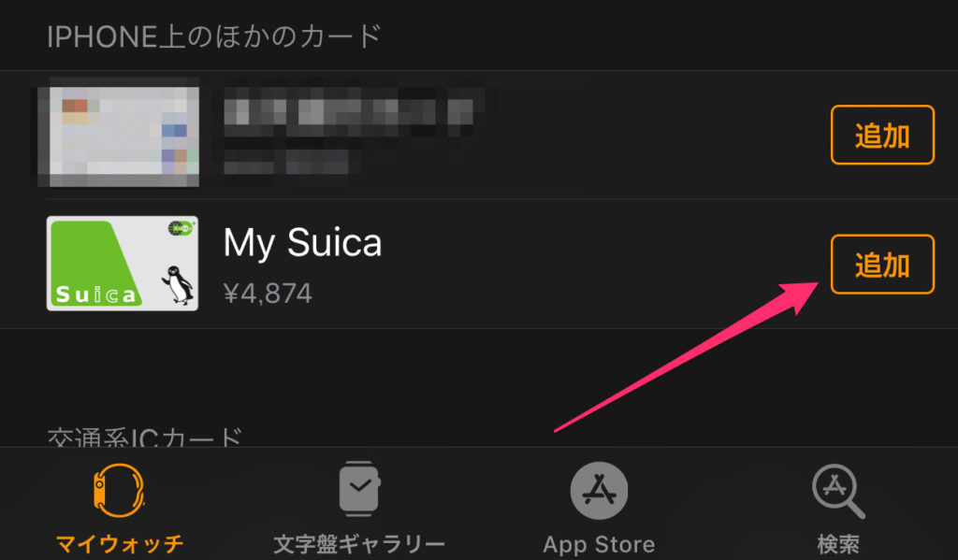Image resolution: width=958 pixels, height=560 pixels.
Task: Click the IPHONE上のほかのカード section header
Action: pos(214,36)
